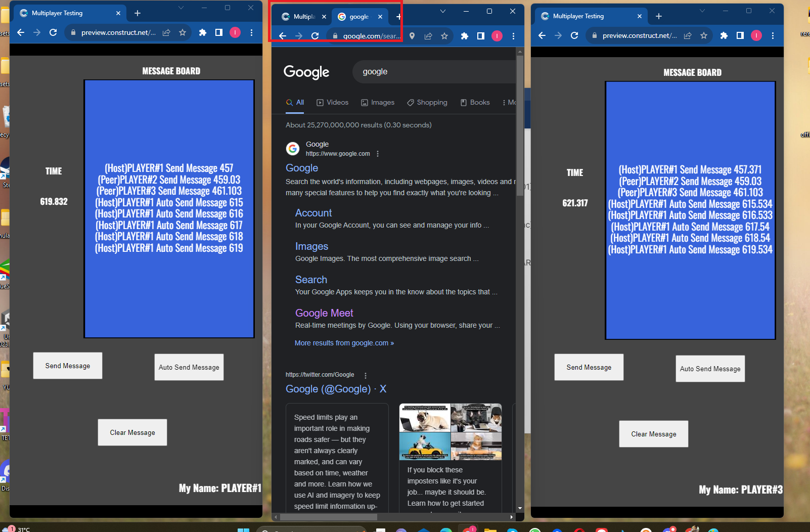Switch to Multipla tab in middle window
Image resolution: width=810 pixels, height=532 pixels.
[304, 17]
